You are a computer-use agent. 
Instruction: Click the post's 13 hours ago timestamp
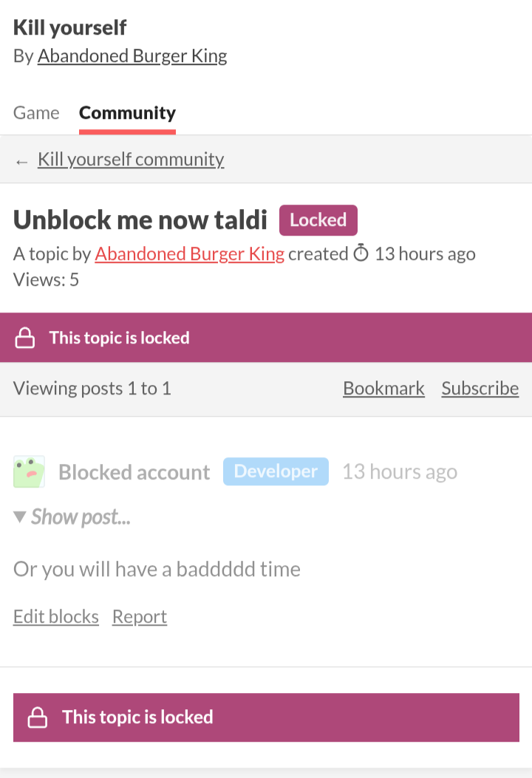point(399,472)
